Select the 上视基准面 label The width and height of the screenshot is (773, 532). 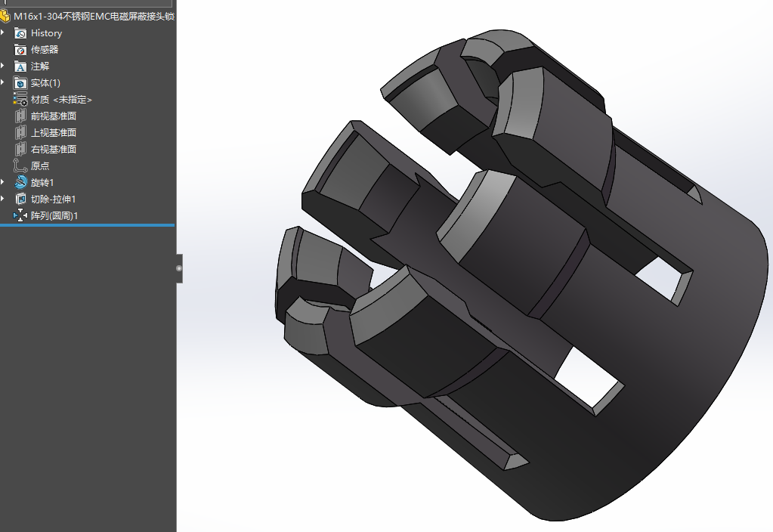(x=53, y=133)
